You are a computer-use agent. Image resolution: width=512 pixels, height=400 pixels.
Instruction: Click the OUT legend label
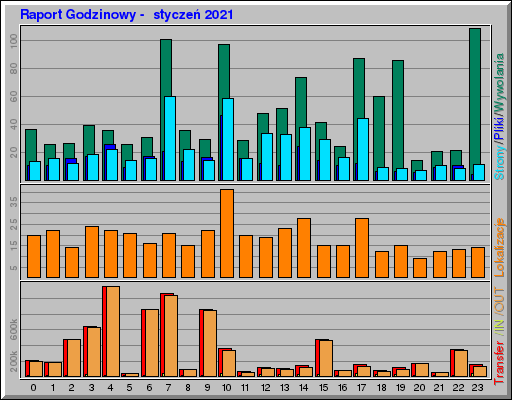pos(499,301)
